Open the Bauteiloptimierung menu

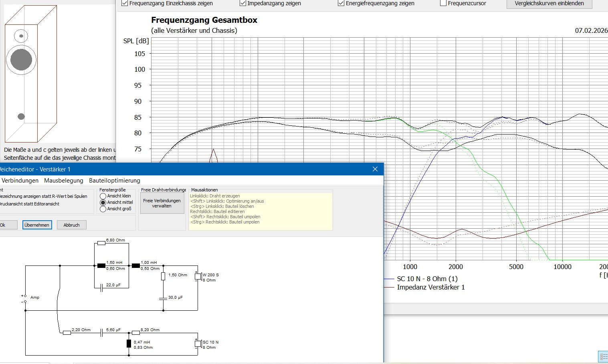click(x=115, y=181)
